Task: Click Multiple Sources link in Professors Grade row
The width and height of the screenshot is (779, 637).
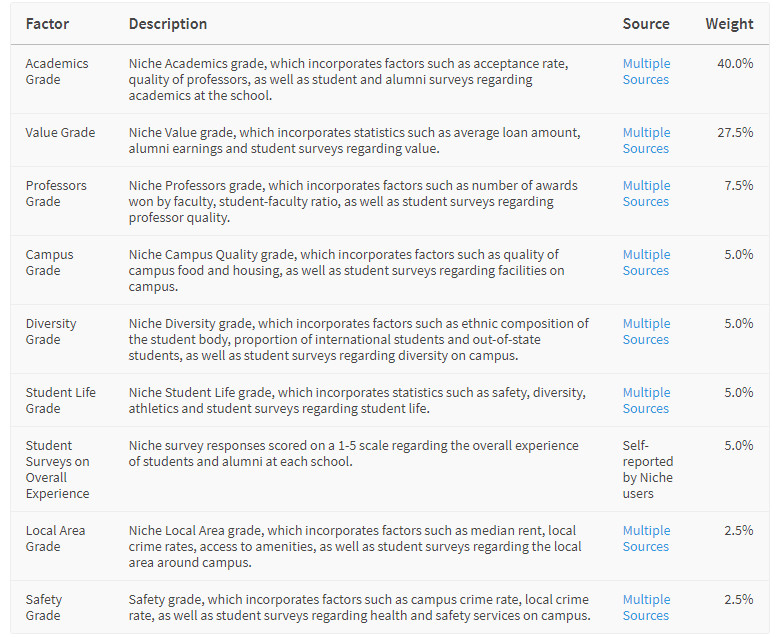Action: point(646,193)
